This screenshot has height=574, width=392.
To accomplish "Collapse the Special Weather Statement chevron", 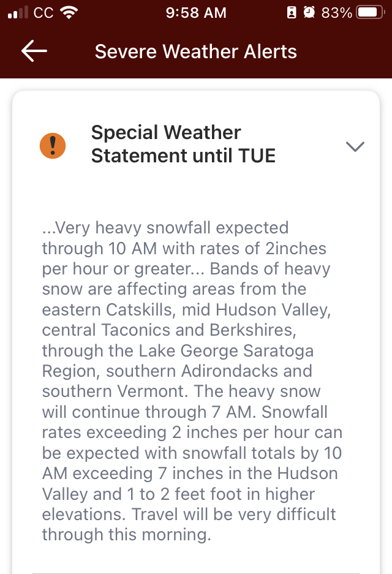I will pyautogui.click(x=355, y=146).
